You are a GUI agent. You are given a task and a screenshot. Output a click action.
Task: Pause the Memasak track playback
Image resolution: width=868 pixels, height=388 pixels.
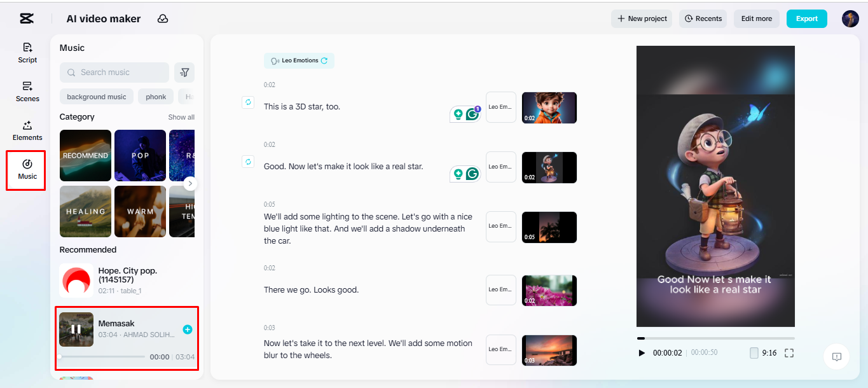coord(76,329)
